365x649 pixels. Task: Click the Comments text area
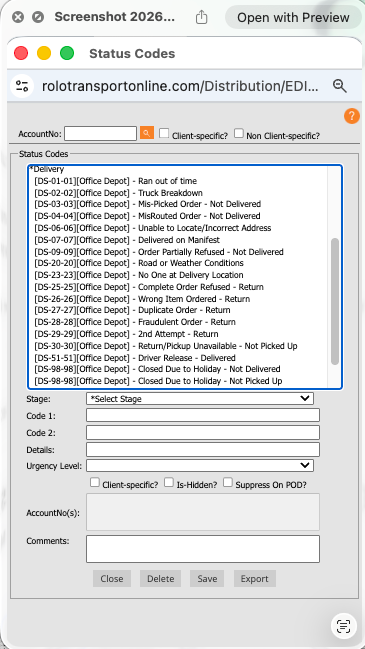point(203,549)
